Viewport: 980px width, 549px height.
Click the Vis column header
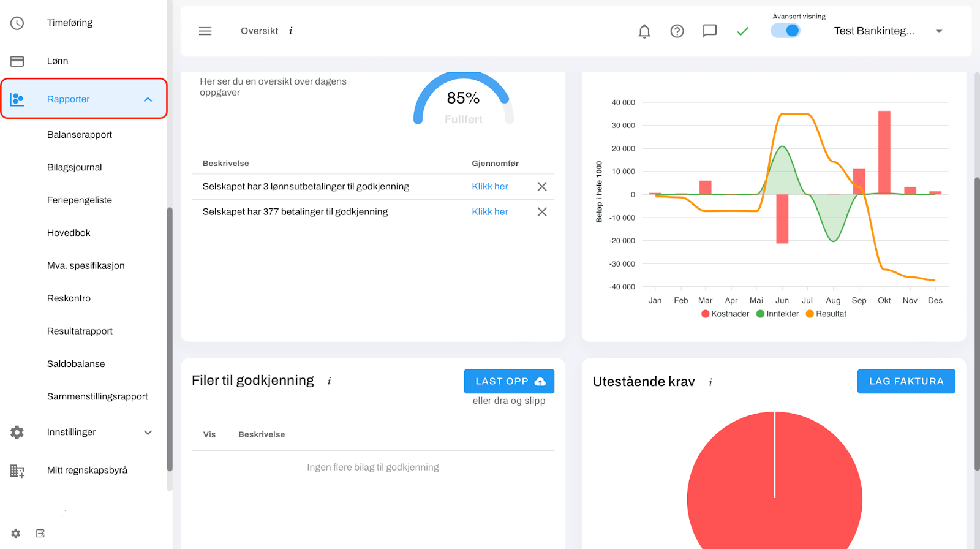[x=209, y=435]
